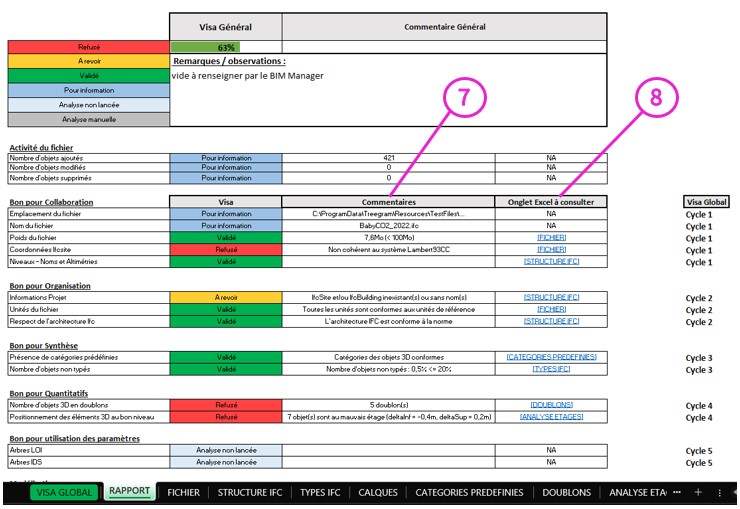The height and width of the screenshot is (509, 740).
Task: Select the Bon pour utilisation des paramètres heading
Action: (x=75, y=439)
